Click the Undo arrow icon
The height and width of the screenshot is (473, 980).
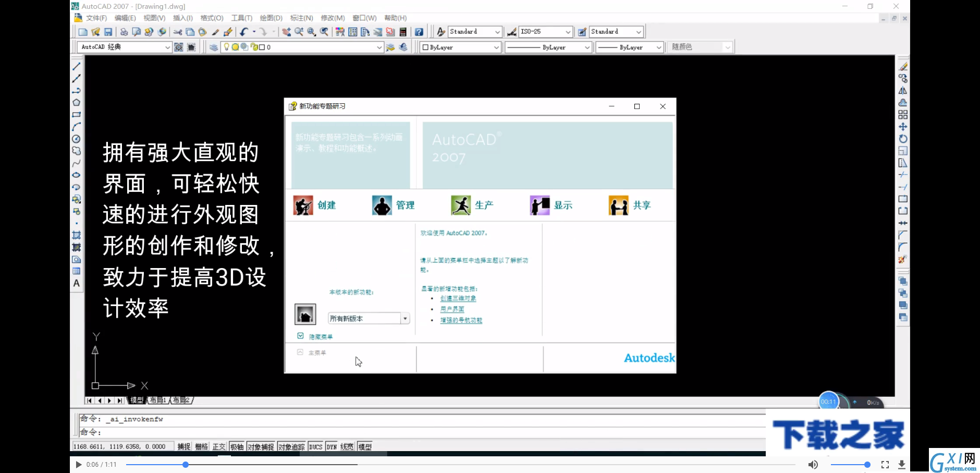coord(244,32)
